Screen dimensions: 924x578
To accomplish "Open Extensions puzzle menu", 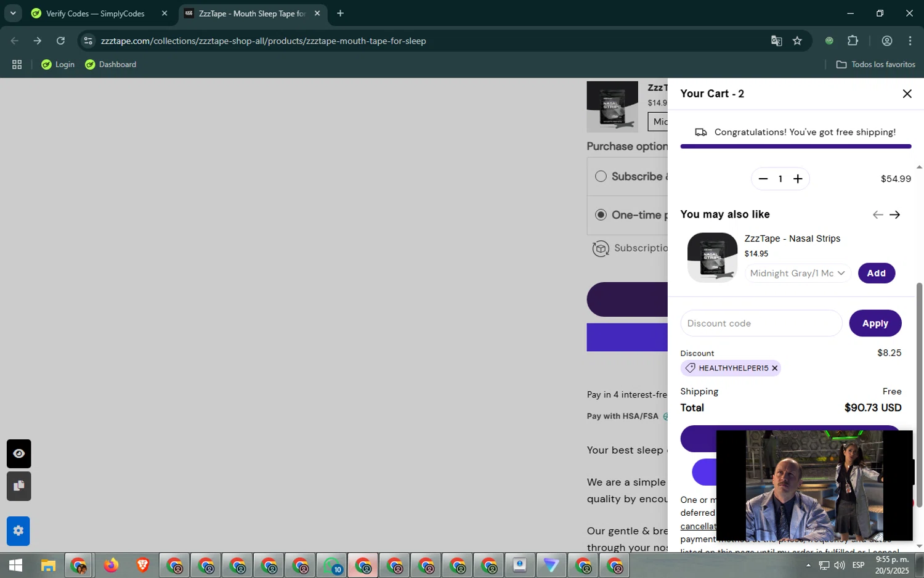I will click(853, 41).
